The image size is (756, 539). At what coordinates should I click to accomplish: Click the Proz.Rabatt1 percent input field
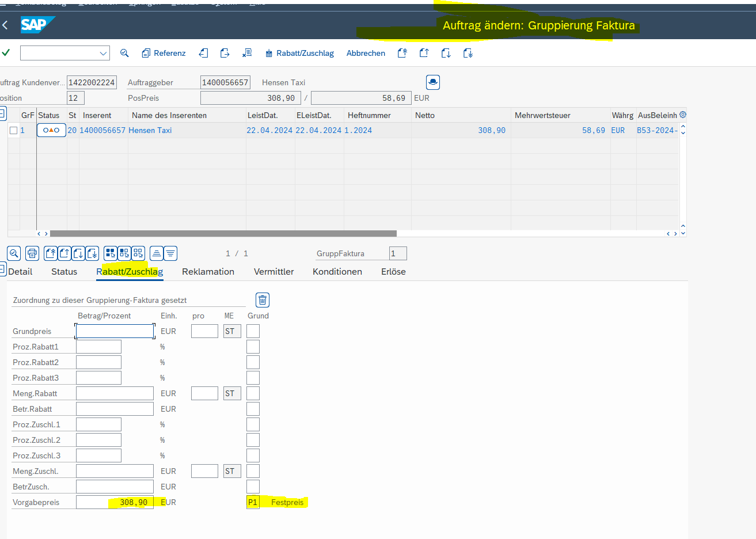(98, 347)
